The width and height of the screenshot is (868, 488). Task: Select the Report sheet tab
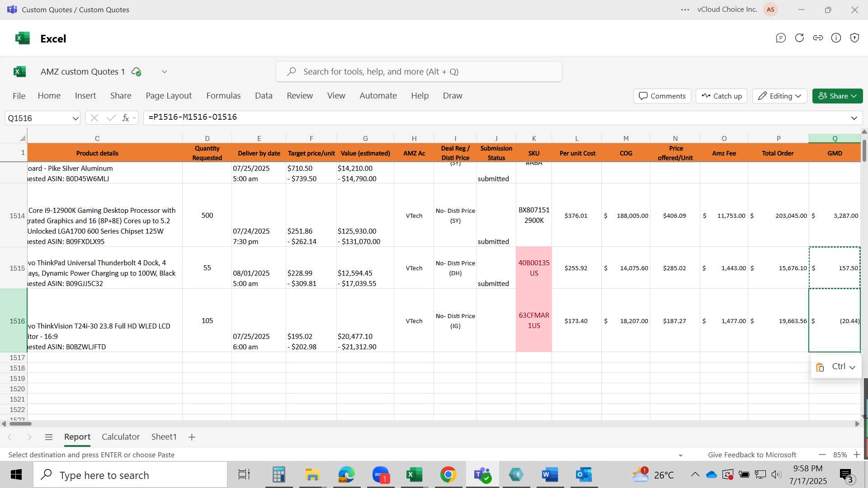click(x=77, y=437)
